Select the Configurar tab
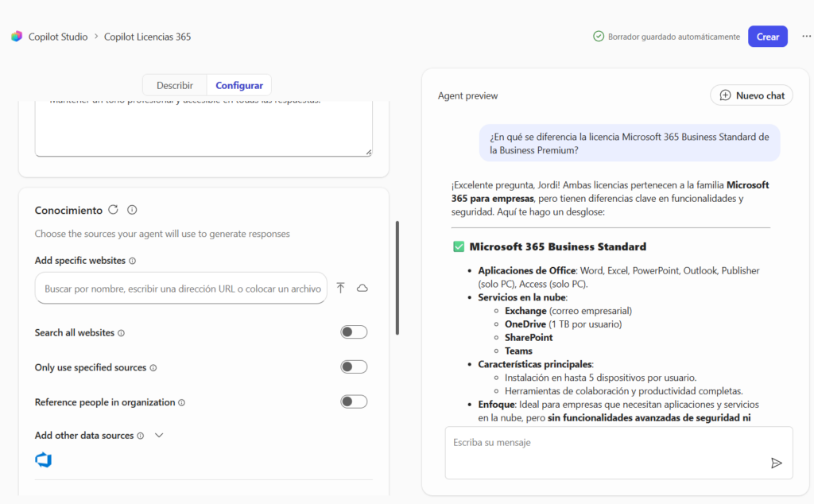The image size is (814, 504). click(x=239, y=86)
